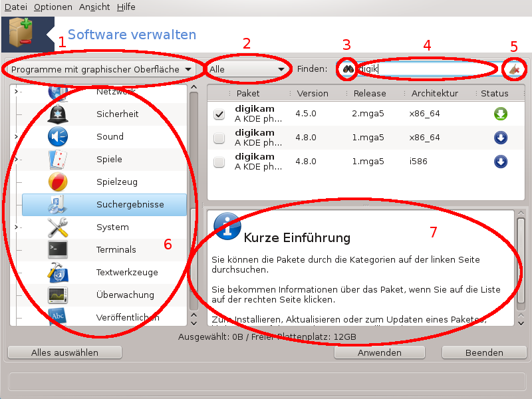Sort by the Release column header
Image resolution: width=532 pixels, height=399 pixels.
click(370, 93)
